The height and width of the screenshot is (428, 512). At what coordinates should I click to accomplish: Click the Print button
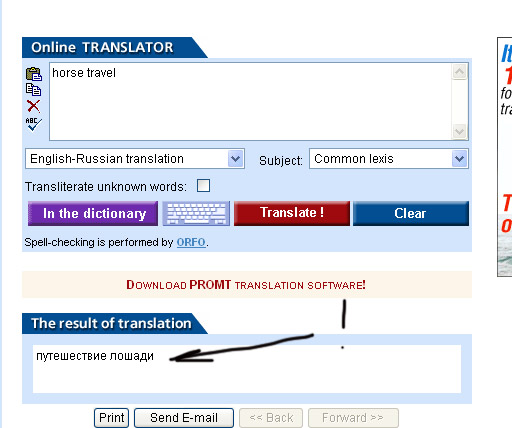click(x=111, y=418)
